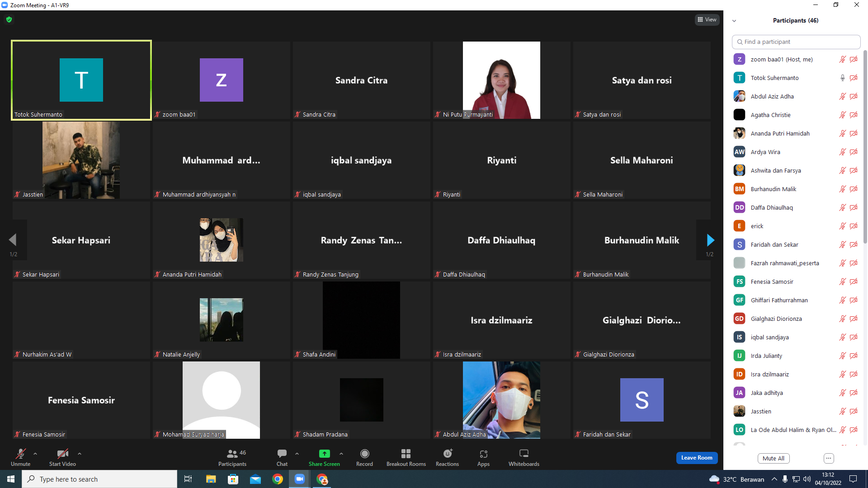Viewport: 868px width, 488px height.
Task: Open File Explorer from the taskbar
Action: [211, 479]
